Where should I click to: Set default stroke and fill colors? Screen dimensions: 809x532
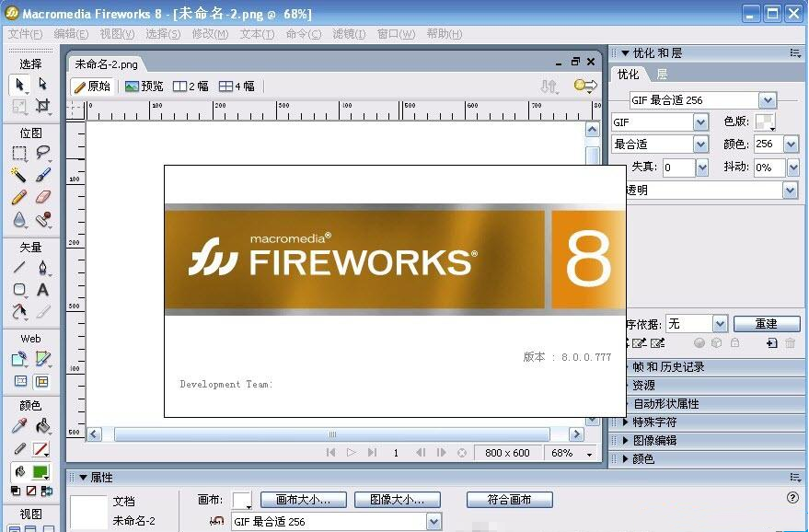[x=16, y=491]
